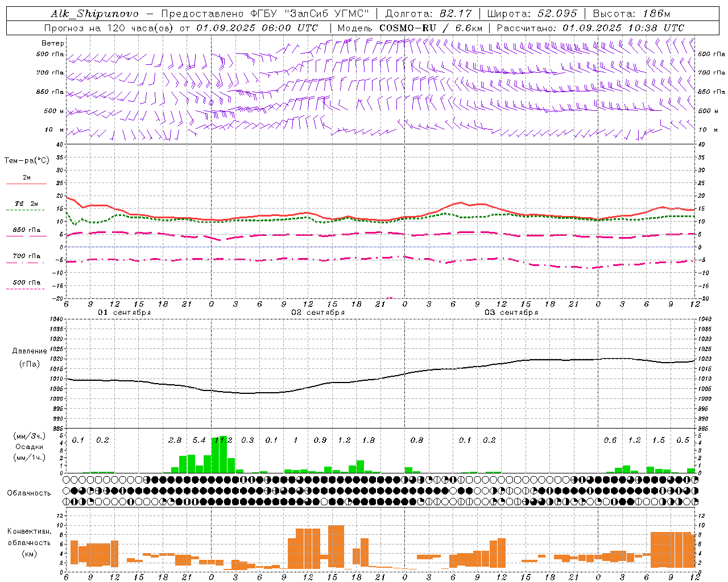Click the 0.9 precipitation total value

click(320, 440)
